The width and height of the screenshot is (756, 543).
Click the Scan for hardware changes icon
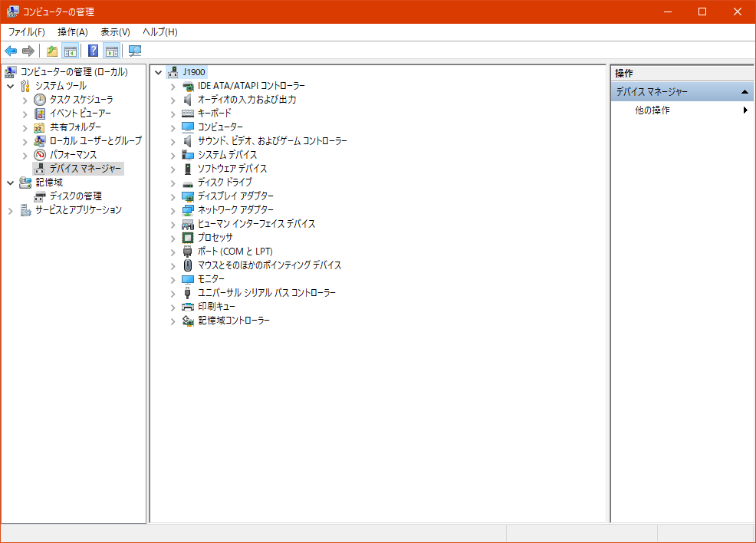tap(135, 51)
